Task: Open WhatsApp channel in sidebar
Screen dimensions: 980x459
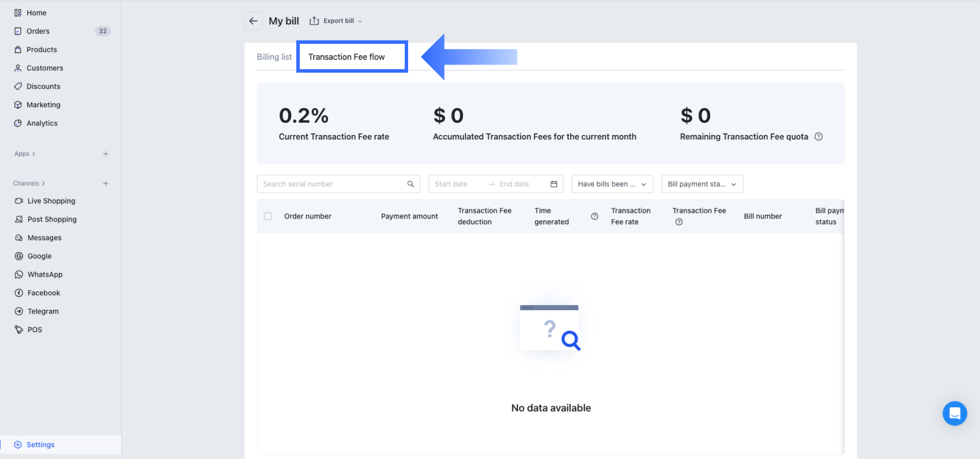Action: (x=45, y=274)
